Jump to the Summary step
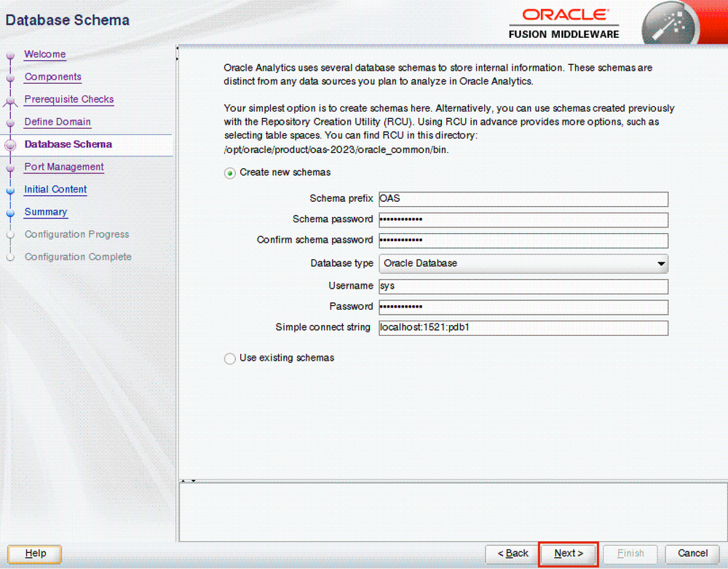 [x=46, y=212]
